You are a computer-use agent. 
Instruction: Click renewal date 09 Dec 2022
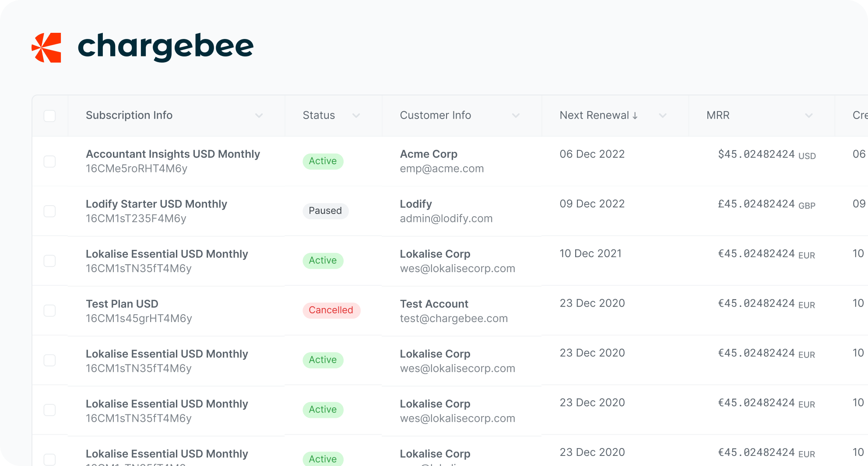[x=592, y=204]
